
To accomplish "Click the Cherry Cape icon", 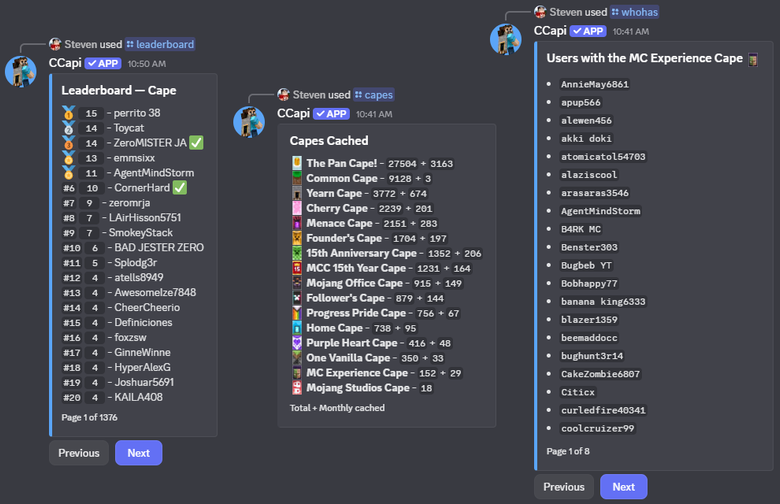I will (x=297, y=208).
